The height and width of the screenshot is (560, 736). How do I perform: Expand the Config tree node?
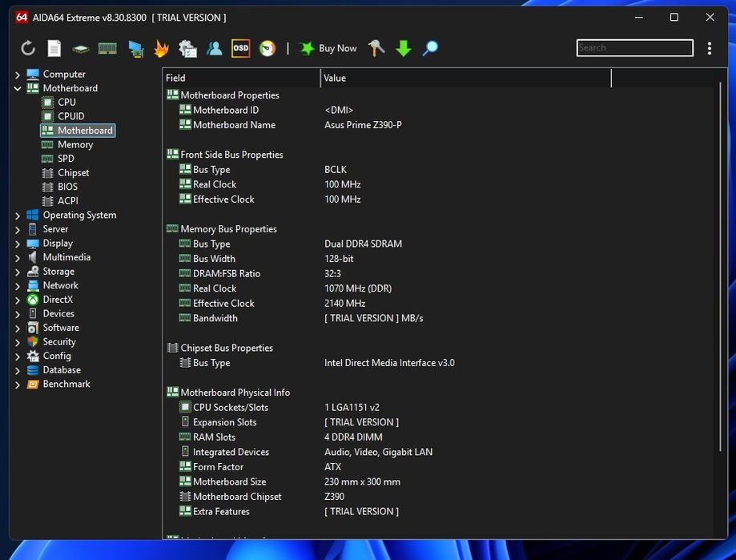18,357
